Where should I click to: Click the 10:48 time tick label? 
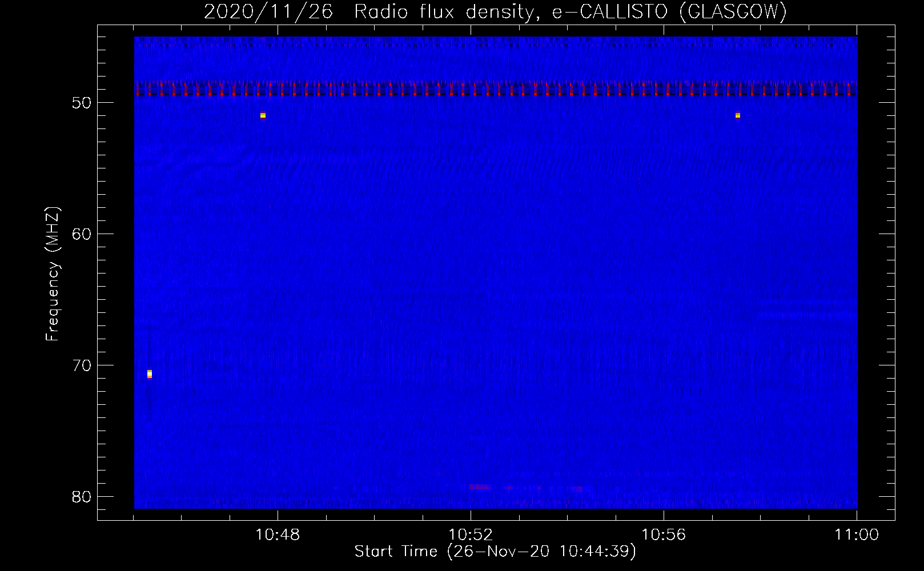click(x=278, y=535)
